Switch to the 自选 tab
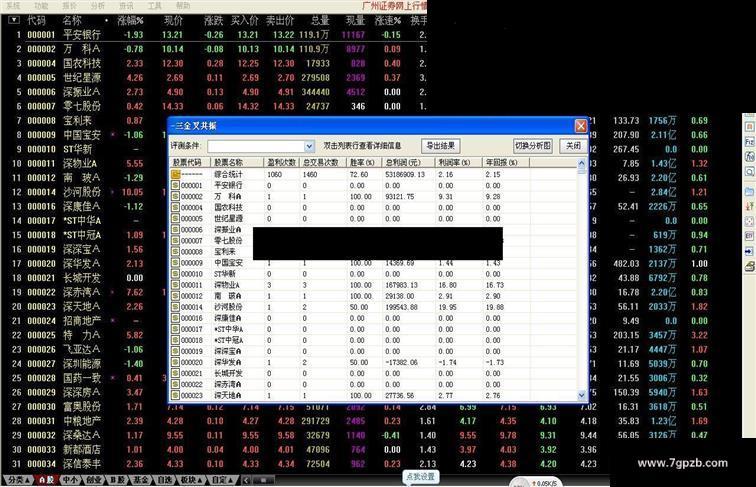Image resolution: width=756 pixels, height=487 pixels. (164, 480)
